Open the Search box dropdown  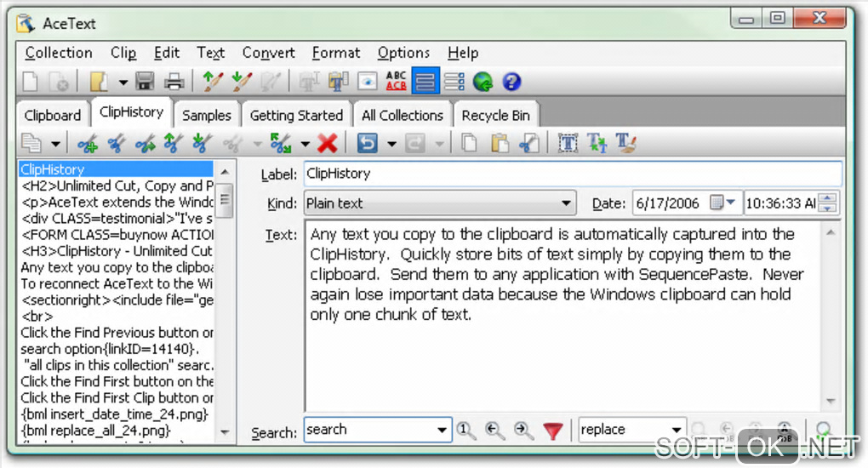pos(441,430)
